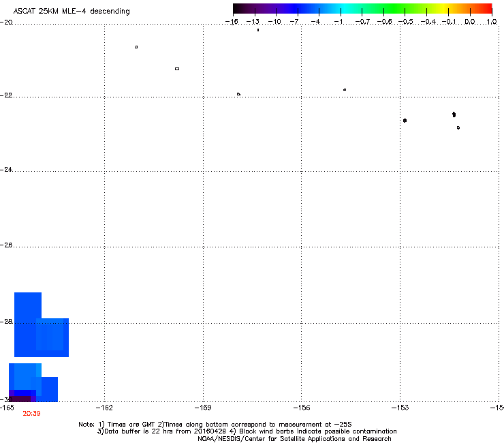The width and height of the screenshot is (504, 443).
Task: Click the red end of the color bar
Action: point(486,9)
